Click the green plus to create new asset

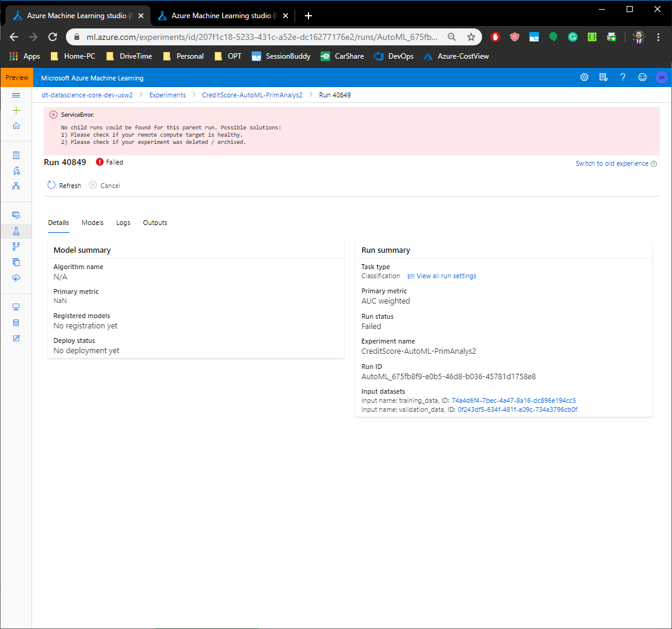pos(16,111)
